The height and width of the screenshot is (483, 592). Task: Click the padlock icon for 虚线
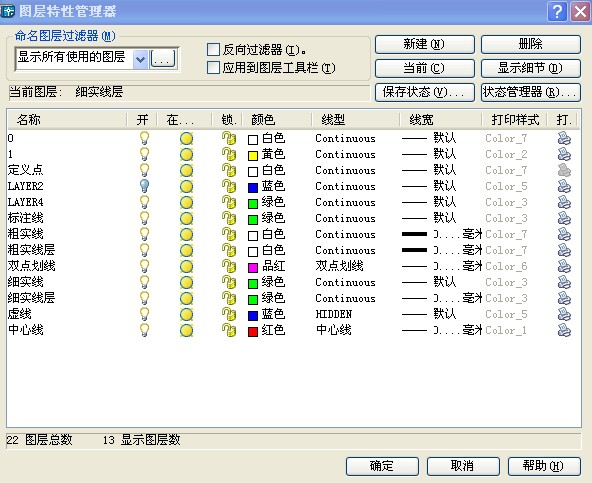click(x=229, y=314)
